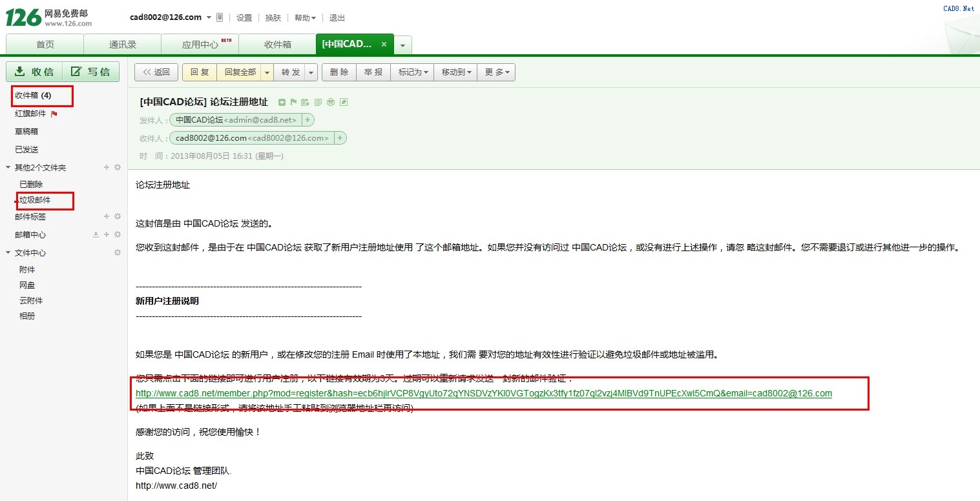Click the red flag next to 红旗邮件
980x501 pixels.
pos(54,114)
